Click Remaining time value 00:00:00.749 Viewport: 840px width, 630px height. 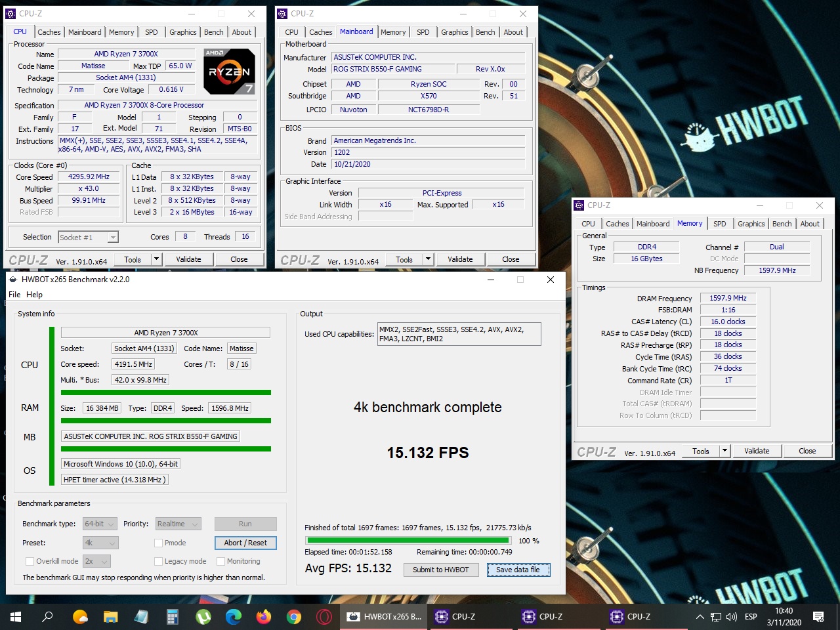pyautogui.click(x=488, y=552)
